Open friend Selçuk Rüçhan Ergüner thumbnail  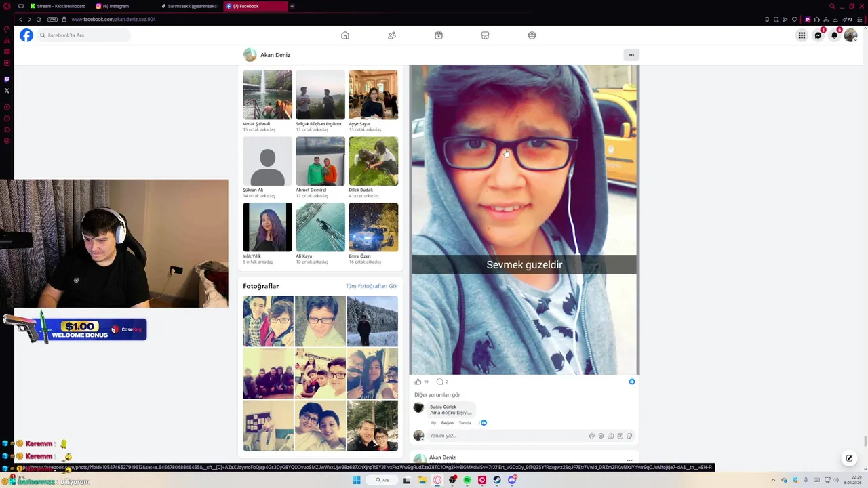[320, 95]
